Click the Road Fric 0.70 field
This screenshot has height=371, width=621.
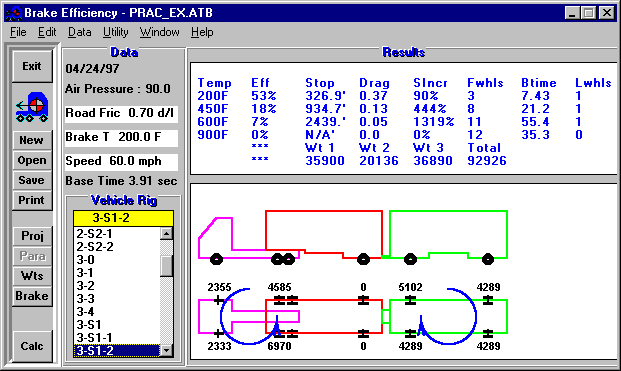121,113
